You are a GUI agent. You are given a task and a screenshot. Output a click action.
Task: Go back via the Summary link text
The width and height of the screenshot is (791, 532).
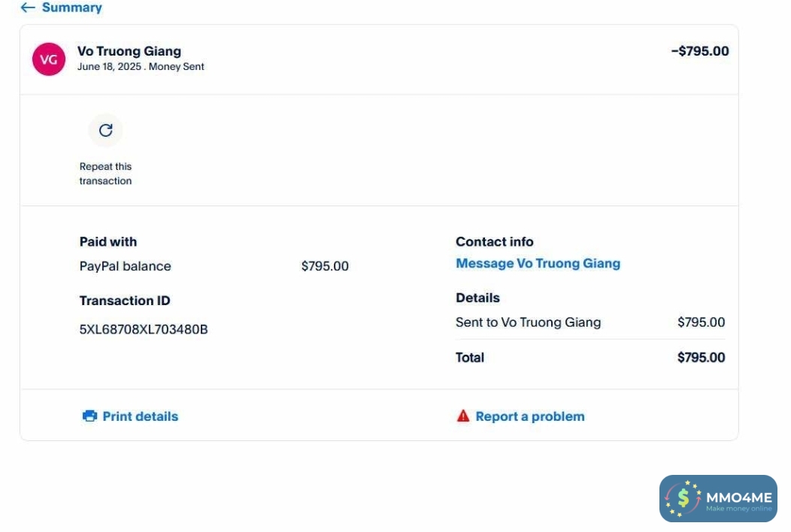pos(71,8)
